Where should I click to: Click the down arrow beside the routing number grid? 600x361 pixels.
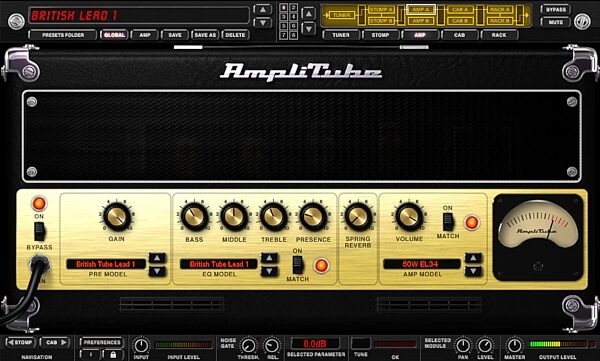click(x=308, y=28)
